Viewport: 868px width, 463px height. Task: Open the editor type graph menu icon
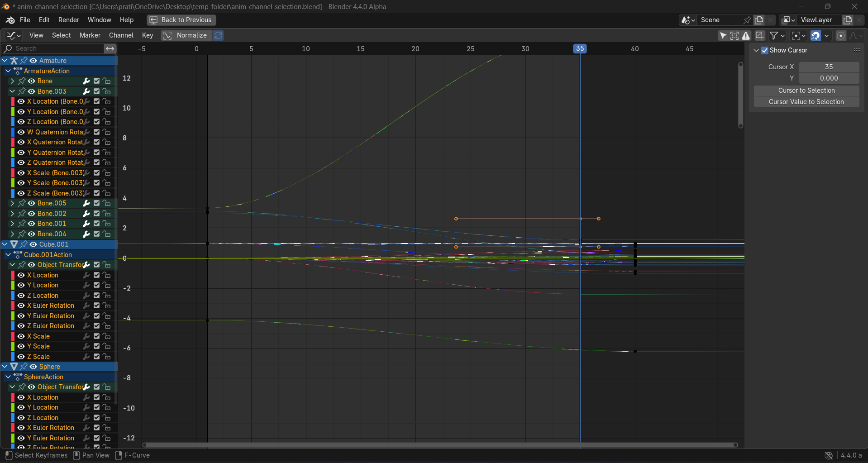[14, 35]
